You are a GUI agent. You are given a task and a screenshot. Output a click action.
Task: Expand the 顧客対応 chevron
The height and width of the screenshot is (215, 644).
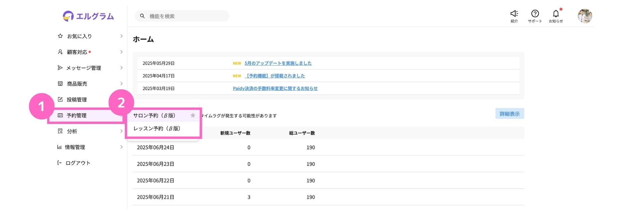pos(121,52)
